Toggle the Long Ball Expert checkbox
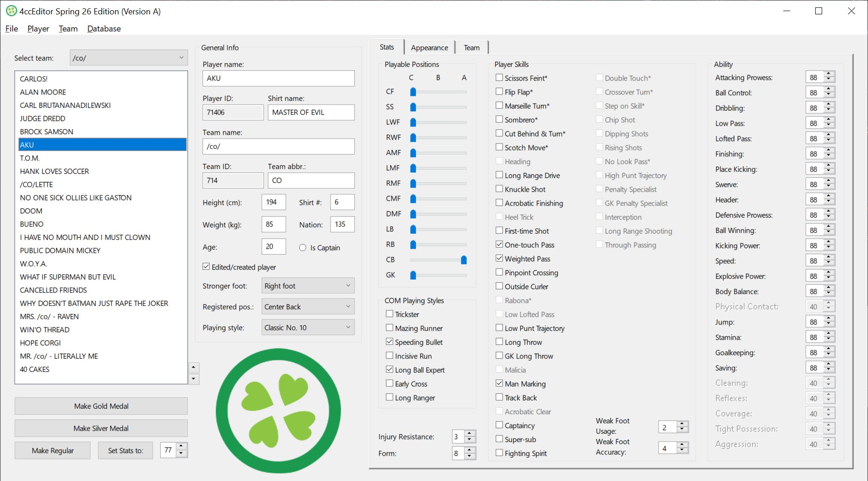 (x=390, y=369)
